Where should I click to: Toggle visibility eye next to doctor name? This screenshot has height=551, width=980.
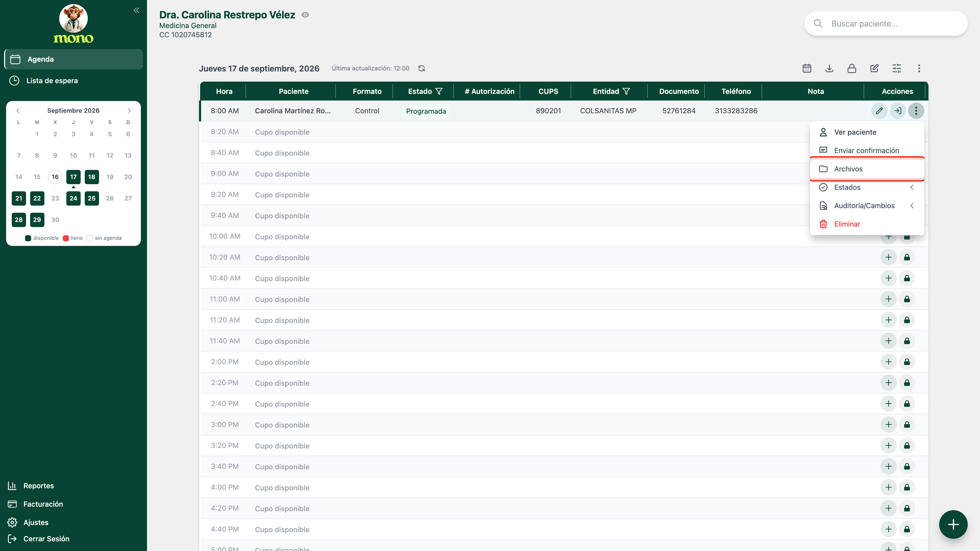(305, 15)
